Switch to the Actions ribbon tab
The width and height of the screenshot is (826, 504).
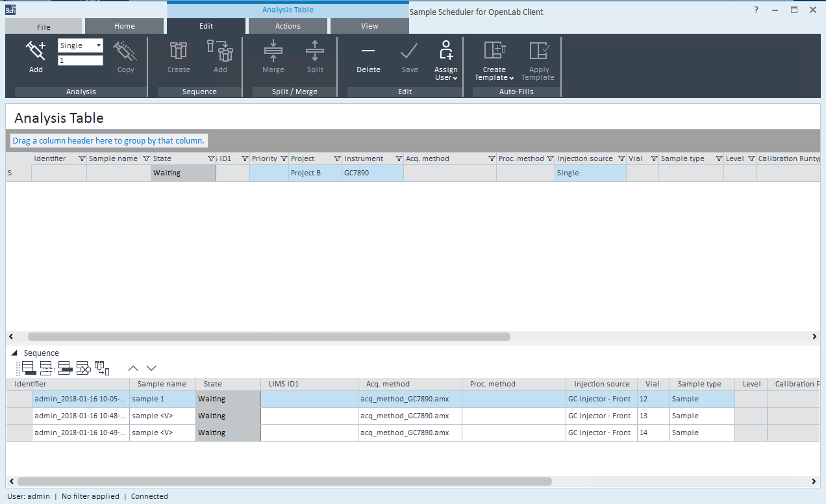[x=288, y=26]
